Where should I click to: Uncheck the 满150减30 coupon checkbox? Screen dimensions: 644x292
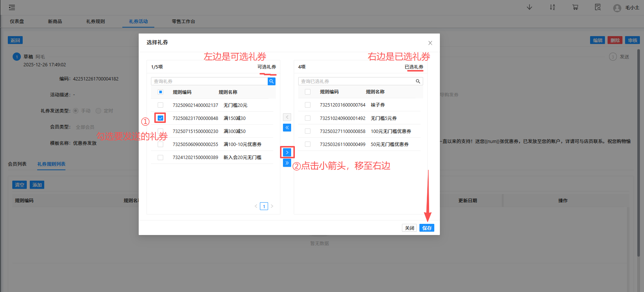point(160,118)
